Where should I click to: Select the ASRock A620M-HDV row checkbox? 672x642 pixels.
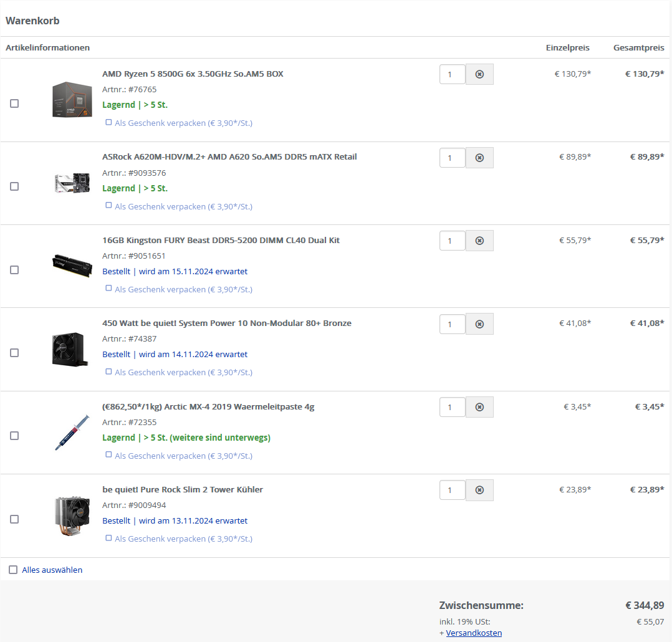click(14, 186)
